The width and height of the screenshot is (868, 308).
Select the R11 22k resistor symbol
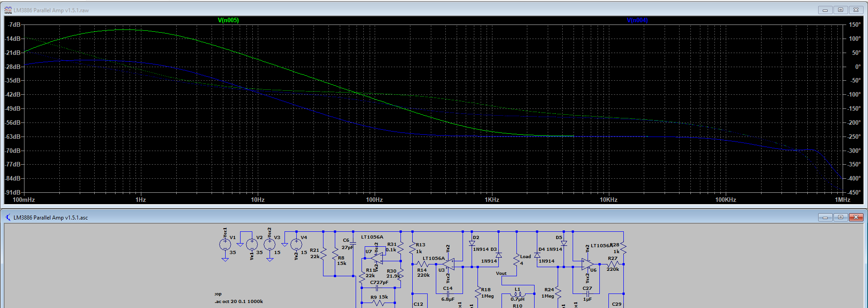362,277
